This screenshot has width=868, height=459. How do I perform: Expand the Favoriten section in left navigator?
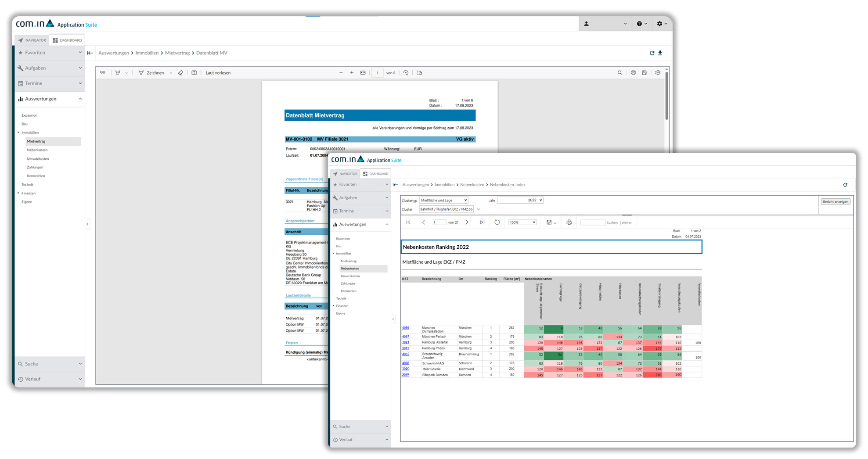49,53
